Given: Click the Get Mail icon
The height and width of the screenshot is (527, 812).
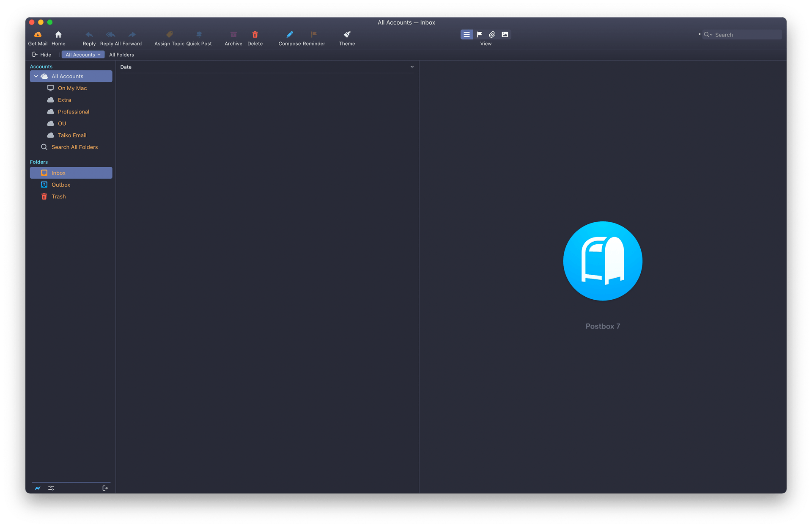Looking at the screenshot, I should pos(38,35).
